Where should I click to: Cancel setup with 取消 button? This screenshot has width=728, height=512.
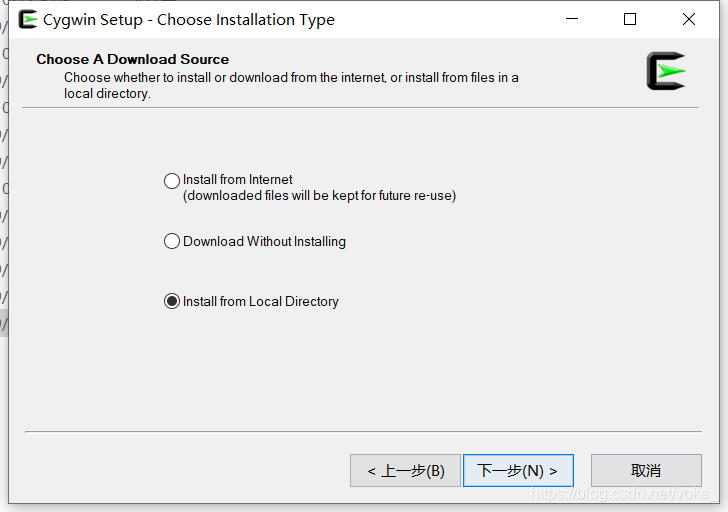coord(646,471)
